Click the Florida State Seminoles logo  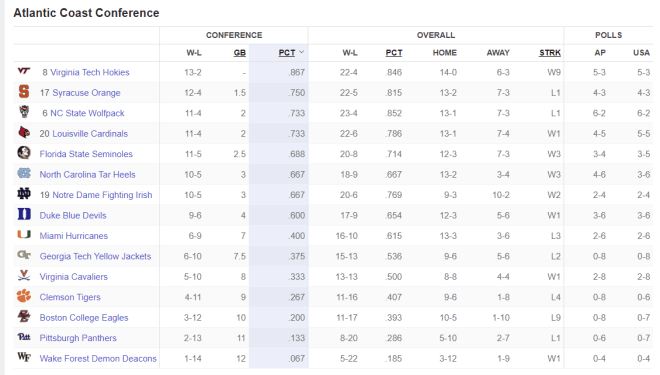[24, 152]
